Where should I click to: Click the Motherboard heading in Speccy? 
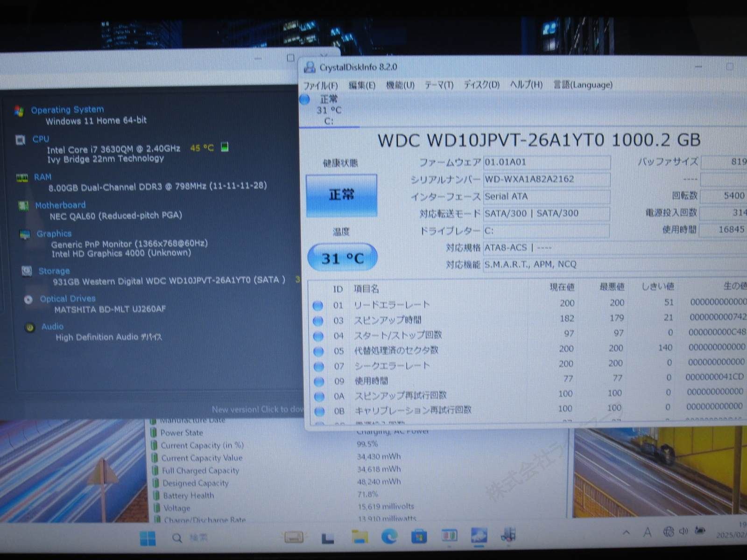point(60,205)
